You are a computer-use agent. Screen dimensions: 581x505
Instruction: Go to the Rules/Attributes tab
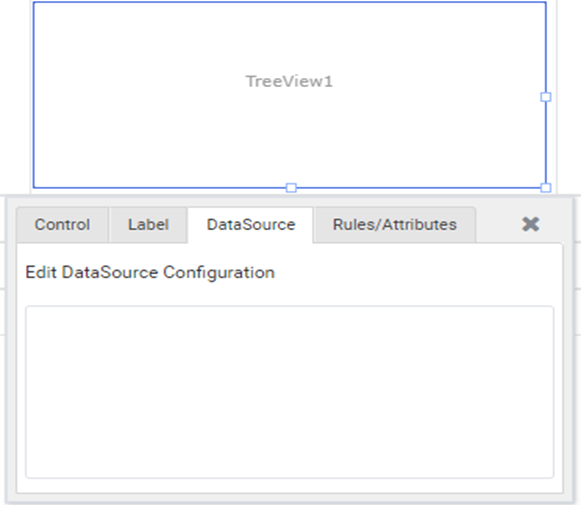click(x=395, y=225)
